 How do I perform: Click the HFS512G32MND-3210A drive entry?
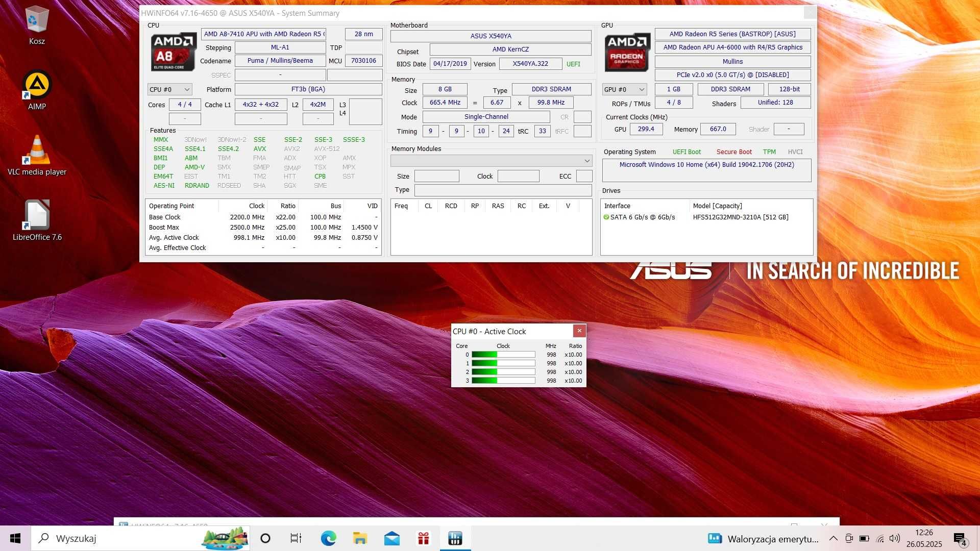(741, 217)
